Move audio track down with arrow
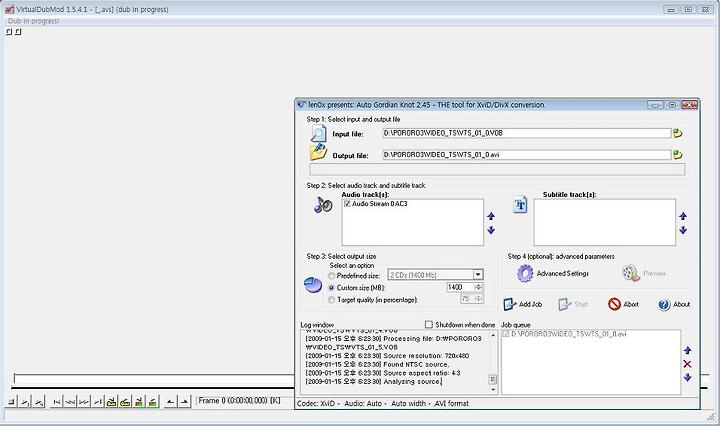The image size is (720, 426). pos(491,230)
